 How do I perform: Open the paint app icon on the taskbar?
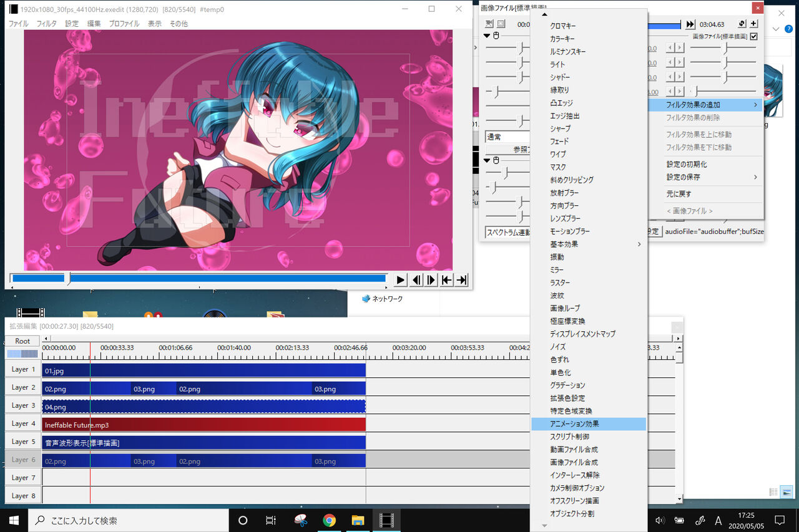pyautogui.click(x=300, y=520)
